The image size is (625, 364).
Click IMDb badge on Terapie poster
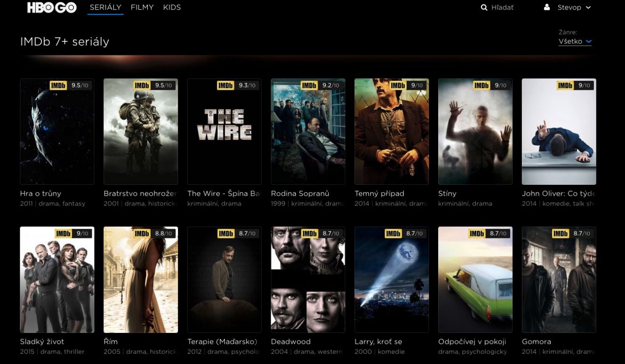[238, 234]
